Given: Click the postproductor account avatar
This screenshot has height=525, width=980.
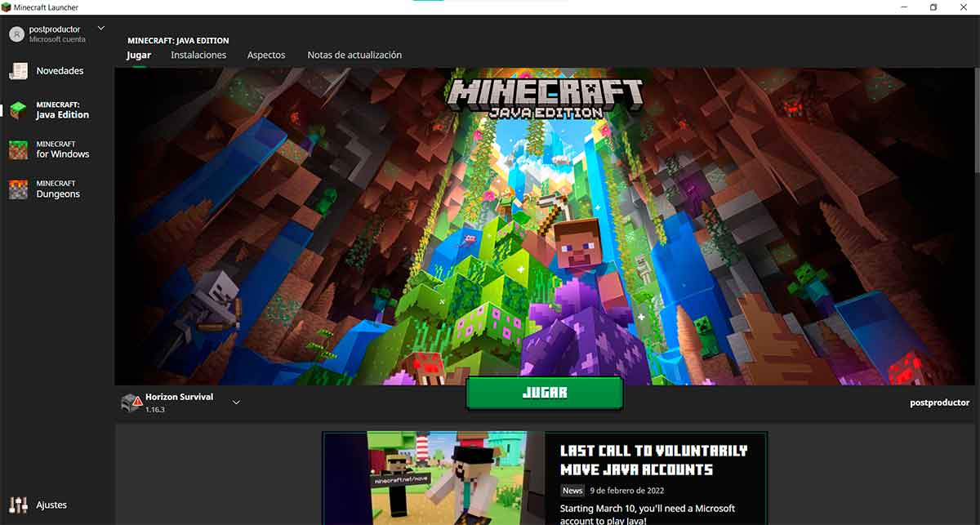Looking at the screenshot, I should (16, 33).
